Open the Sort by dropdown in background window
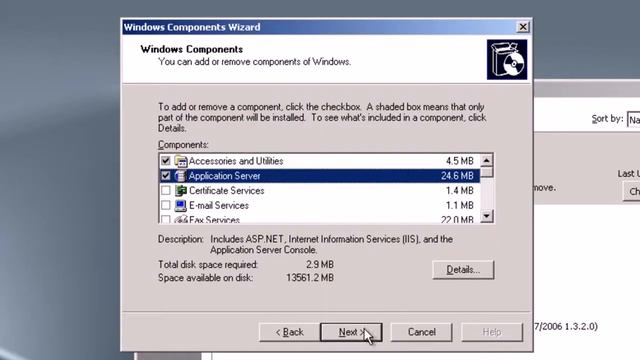This screenshot has height=360, width=640. (x=633, y=120)
